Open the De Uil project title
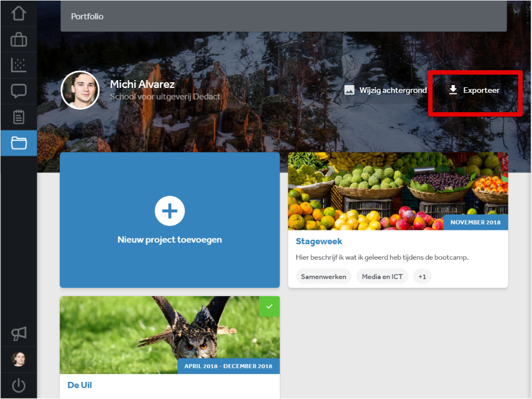532x399 pixels. pos(80,385)
